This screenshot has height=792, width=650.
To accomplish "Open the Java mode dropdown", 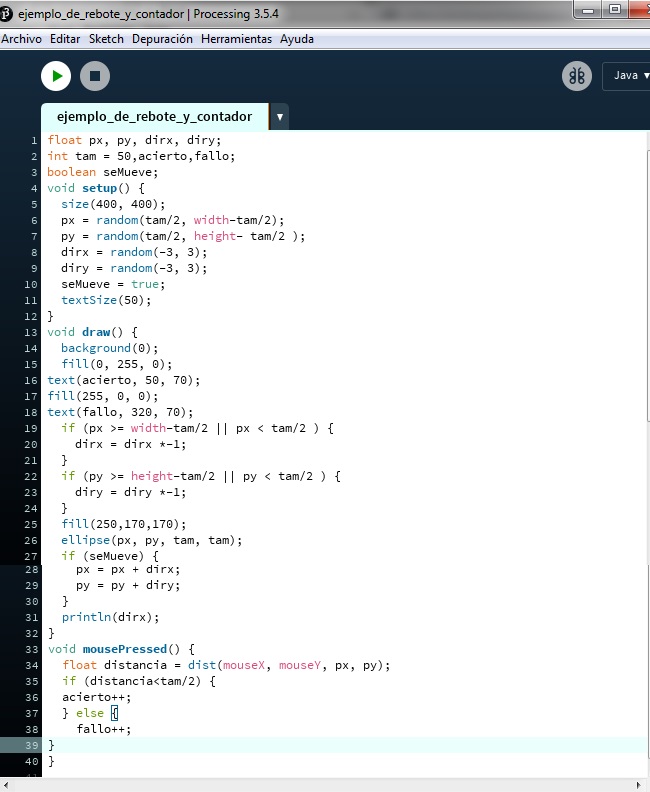I will point(626,76).
